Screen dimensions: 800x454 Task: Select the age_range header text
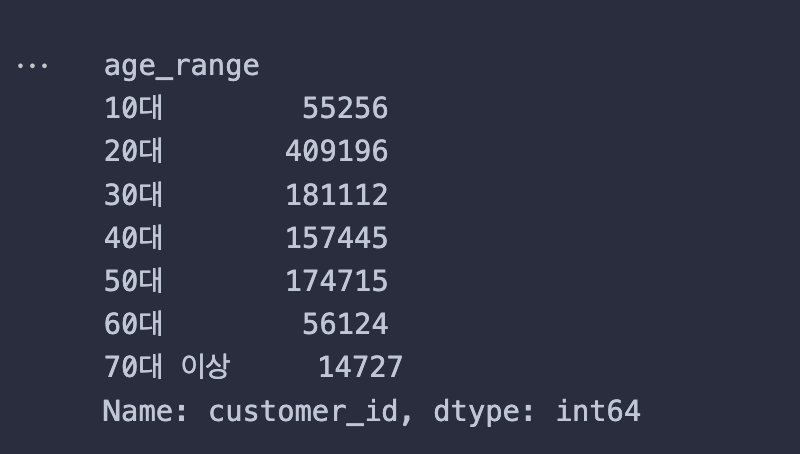[x=182, y=67]
